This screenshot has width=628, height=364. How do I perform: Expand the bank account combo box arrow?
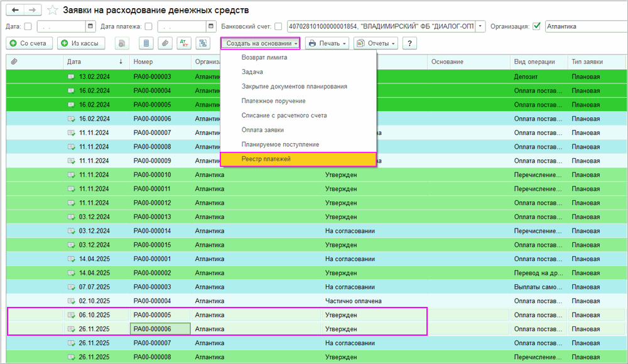pyautogui.click(x=480, y=26)
